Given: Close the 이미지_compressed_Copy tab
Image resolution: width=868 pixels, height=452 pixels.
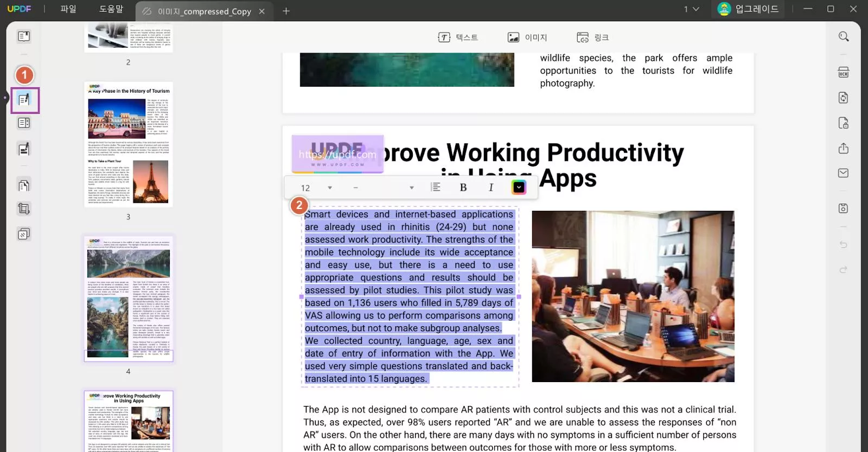Looking at the screenshot, I should pyautogui.click(x=262, y=11).
